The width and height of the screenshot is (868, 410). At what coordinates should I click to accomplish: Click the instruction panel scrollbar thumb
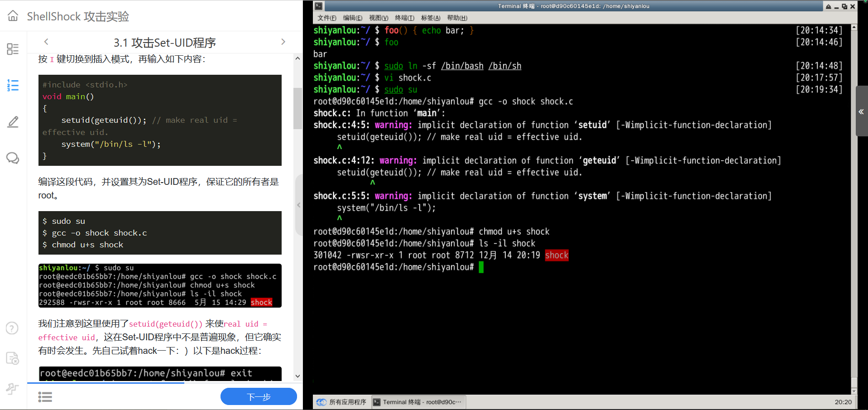[x=297, y=109]
